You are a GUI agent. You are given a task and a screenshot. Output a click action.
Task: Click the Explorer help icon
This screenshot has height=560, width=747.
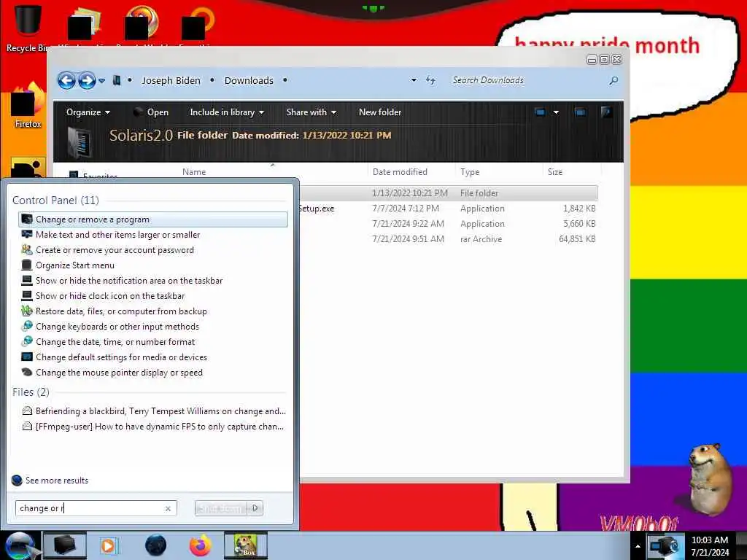(606, 112)
